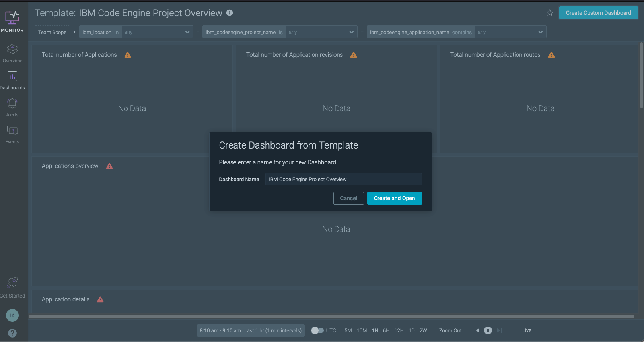644x342 pixels.
Task: Expand the ibm_codeengine_project_name value dropdown
Action: (321, 32)
